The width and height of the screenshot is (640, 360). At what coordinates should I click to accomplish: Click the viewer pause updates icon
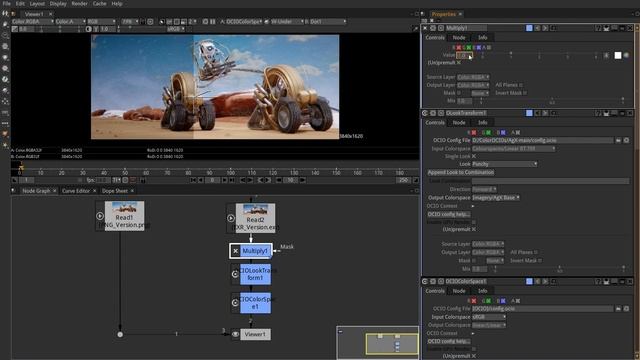[x=213, y=21]
